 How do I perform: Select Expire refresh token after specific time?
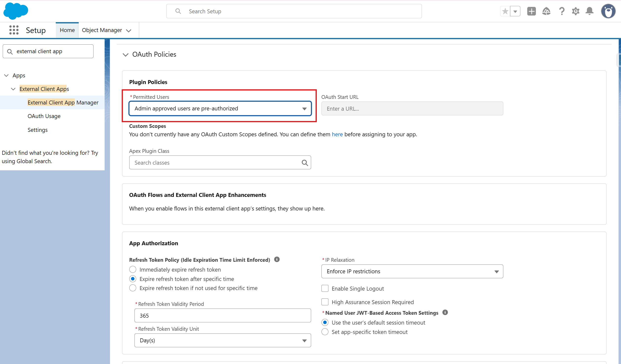(133, 279)
